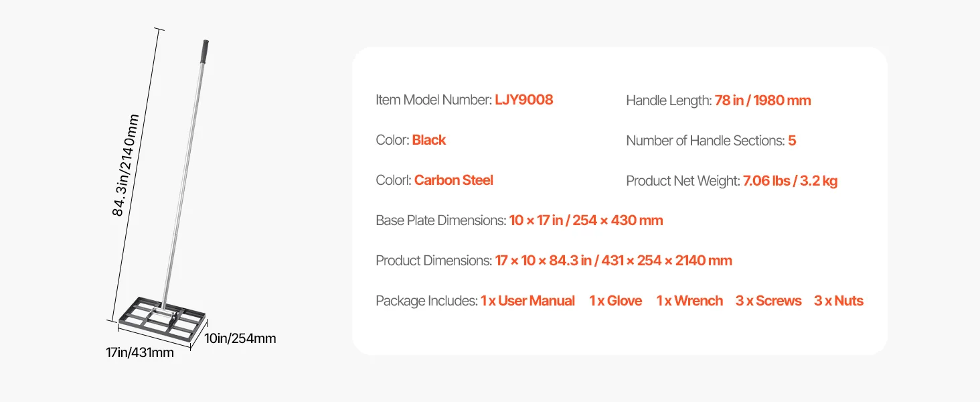Image resolution: width=980 pixels, height=402 pixels.
Task: Click the 3 x Screws item
Action: 768,301
